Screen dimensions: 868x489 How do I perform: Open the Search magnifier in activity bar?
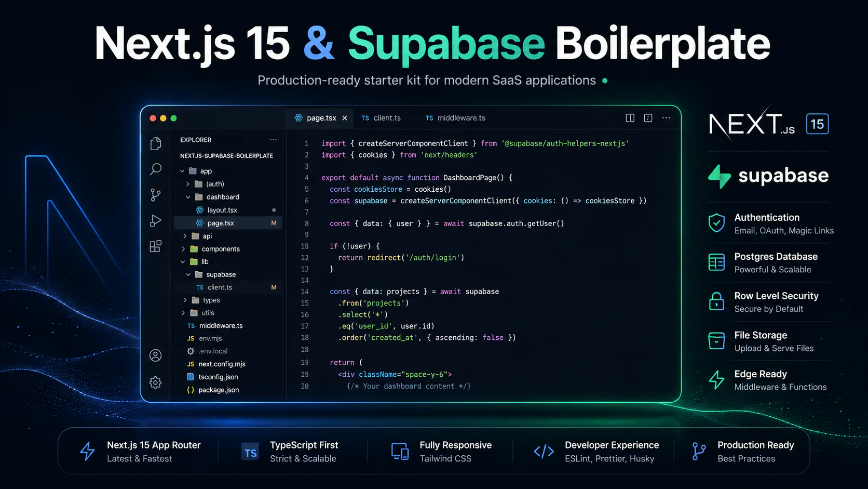point(156,169)
